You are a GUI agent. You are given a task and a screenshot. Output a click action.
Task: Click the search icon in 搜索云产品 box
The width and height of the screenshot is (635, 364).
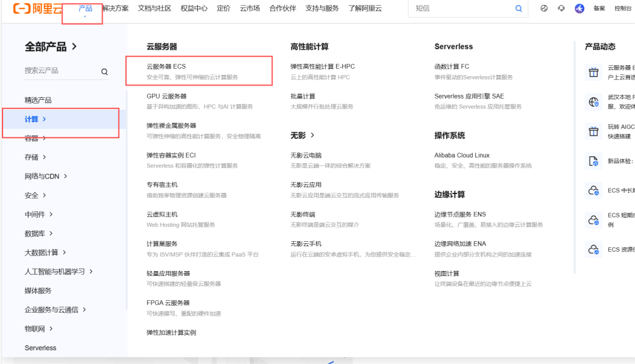[x=104, y=72]
